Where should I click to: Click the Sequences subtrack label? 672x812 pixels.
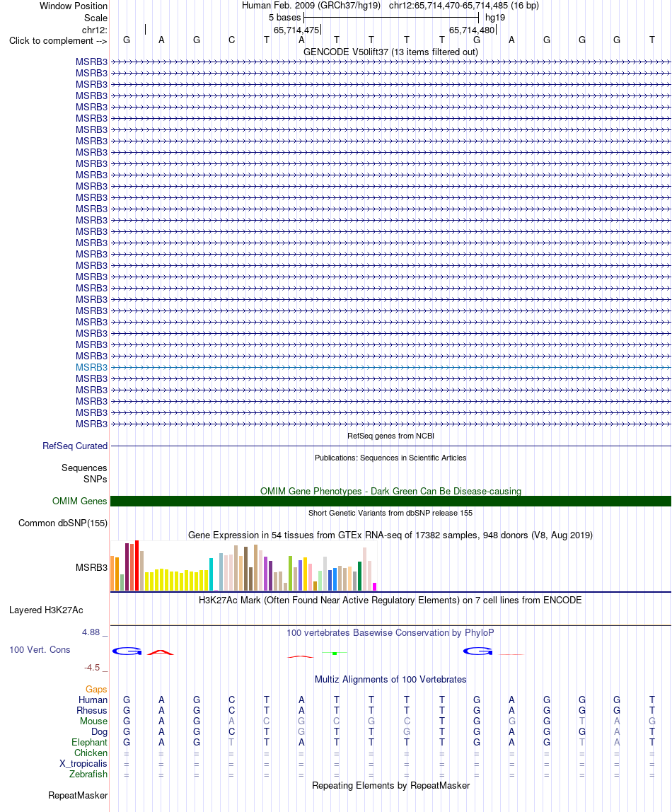(84, 468)
